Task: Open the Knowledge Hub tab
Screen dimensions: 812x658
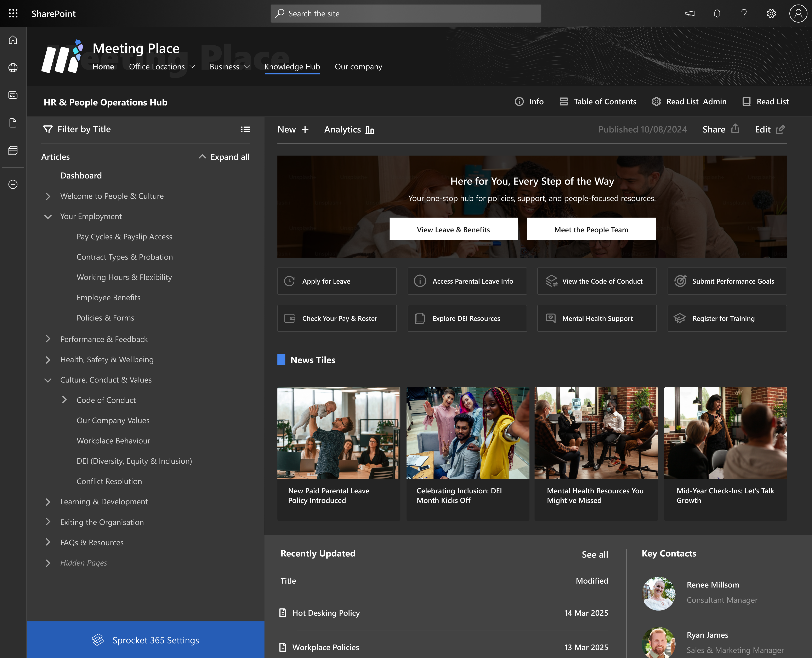Action: click(292, 67)
